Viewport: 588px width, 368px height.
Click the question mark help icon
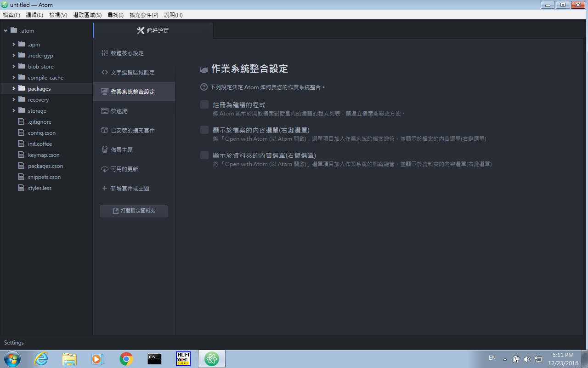coord(204,87)
